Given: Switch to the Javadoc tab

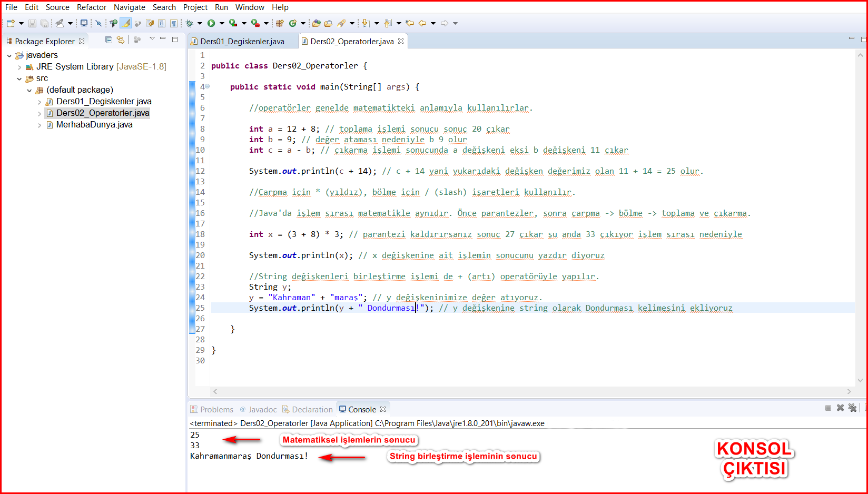Looking at the screenshot, I should click(258, 409).
